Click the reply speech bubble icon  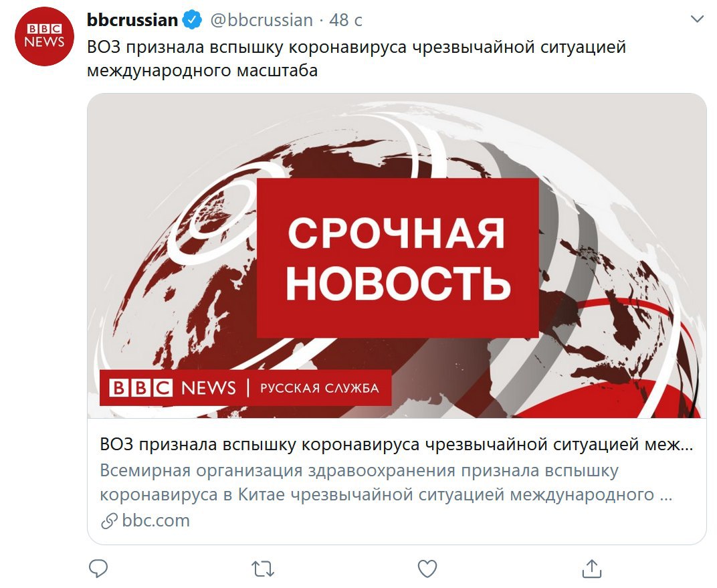(98, 569)
